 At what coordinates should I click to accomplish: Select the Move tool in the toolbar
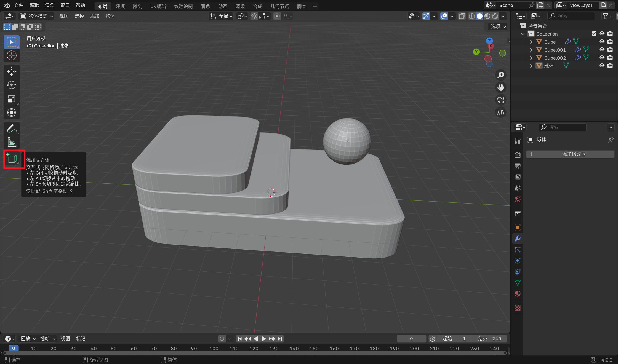coord(11,71)
